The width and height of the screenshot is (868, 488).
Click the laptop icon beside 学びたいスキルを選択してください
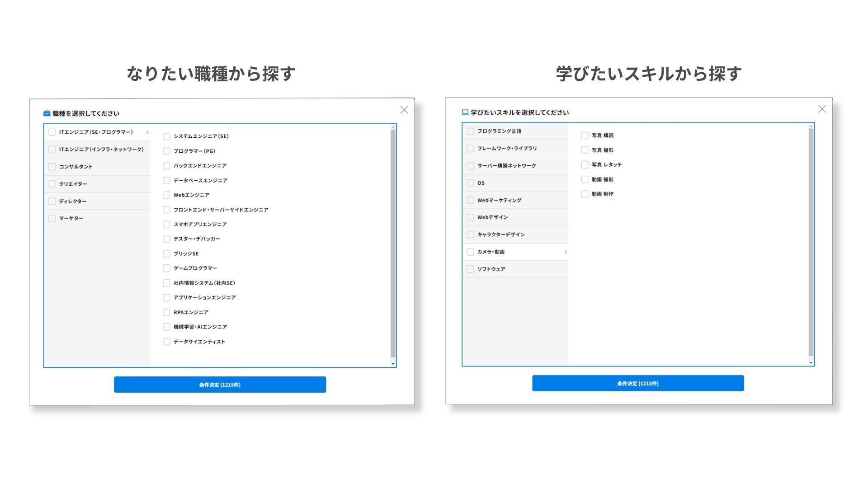(465, 113)
